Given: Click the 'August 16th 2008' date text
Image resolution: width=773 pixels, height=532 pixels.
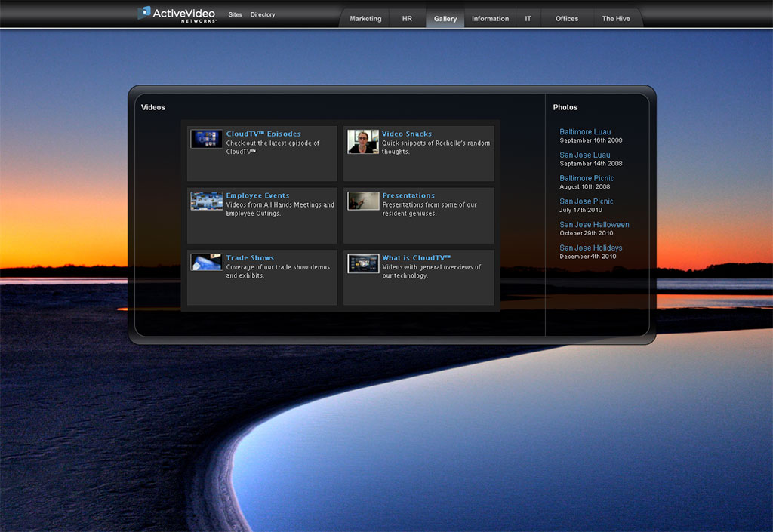Looking at the screenshot, I should 585,186.
